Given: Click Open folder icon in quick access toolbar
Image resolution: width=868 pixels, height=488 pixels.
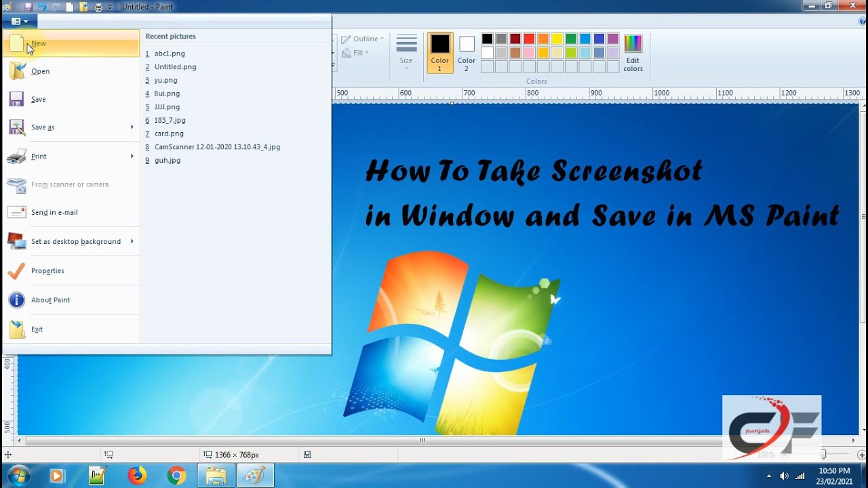Looking at the screenshot, I should point(84,7).
